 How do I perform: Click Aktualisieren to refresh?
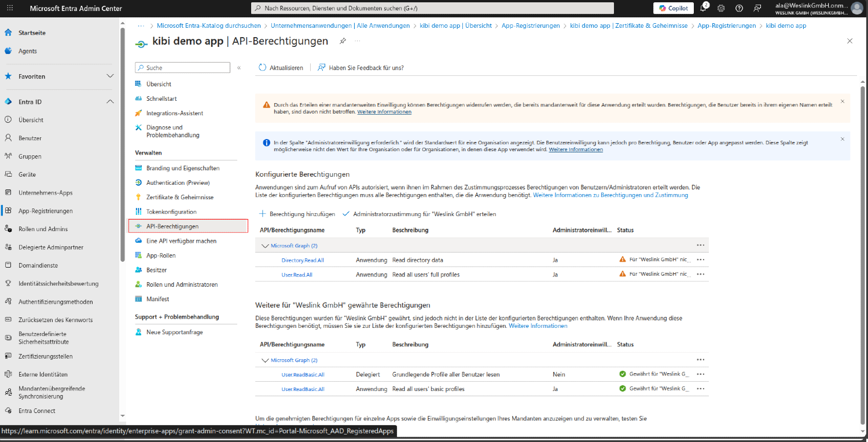tap(281, 68)
